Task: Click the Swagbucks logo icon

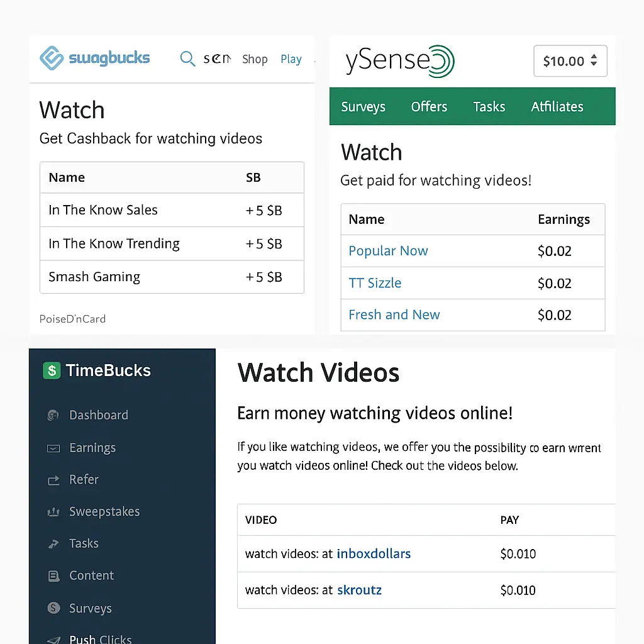Action: click(52, 58)
